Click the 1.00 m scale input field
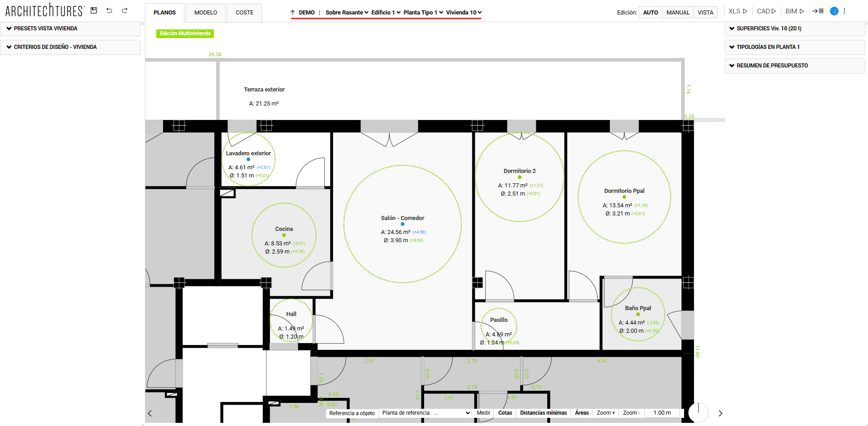The width and height of the screenshot is (868, 426). (662, 413)
